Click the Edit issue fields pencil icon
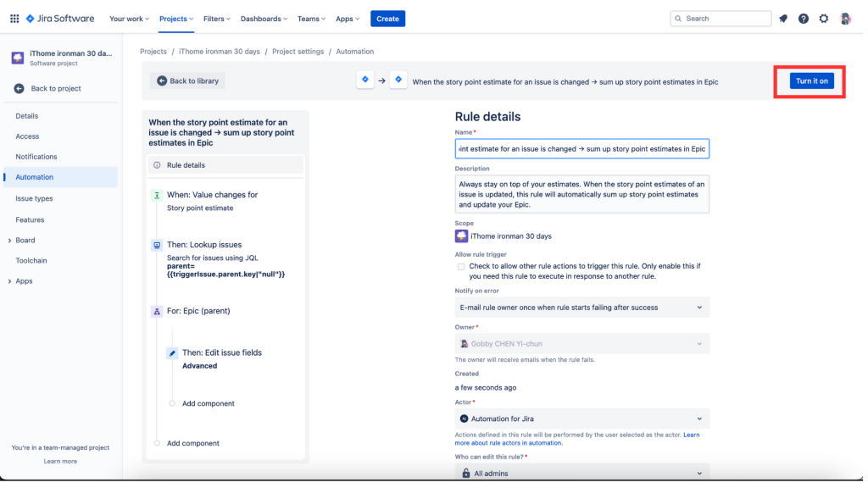This screenshot has height=488, width=868. [x=172, y=353]
